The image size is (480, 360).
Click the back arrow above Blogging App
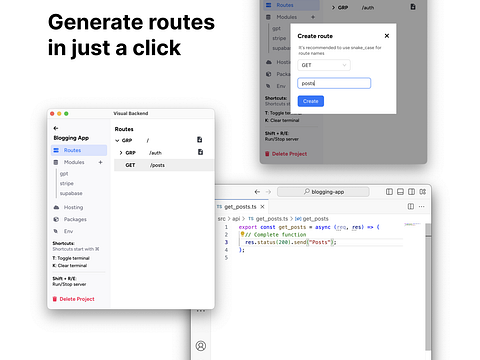coord(56,128)
